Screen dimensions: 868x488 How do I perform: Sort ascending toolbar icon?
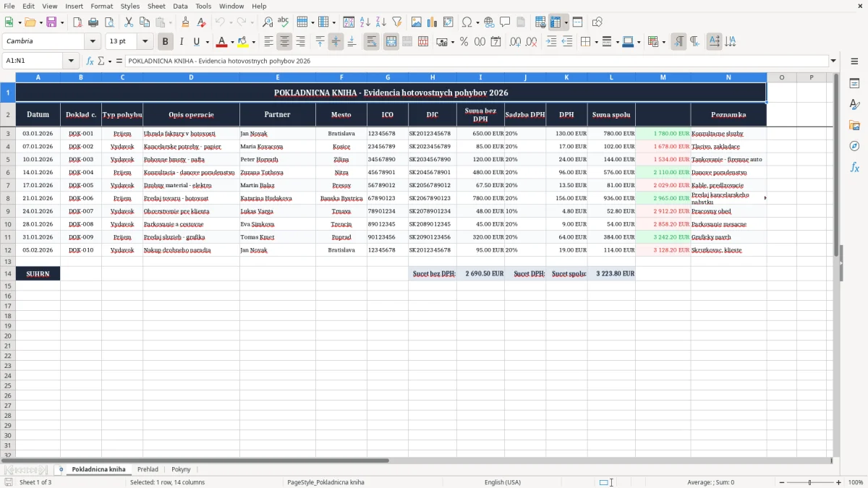365,22
